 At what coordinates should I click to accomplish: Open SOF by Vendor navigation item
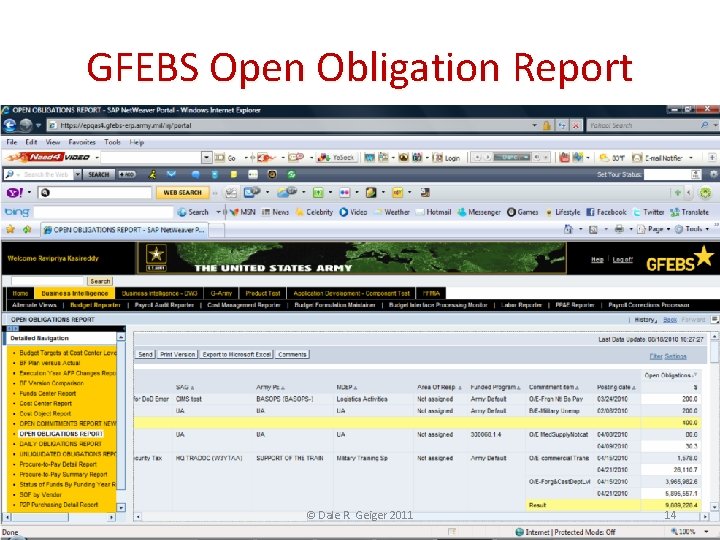(x=40, y=495)
